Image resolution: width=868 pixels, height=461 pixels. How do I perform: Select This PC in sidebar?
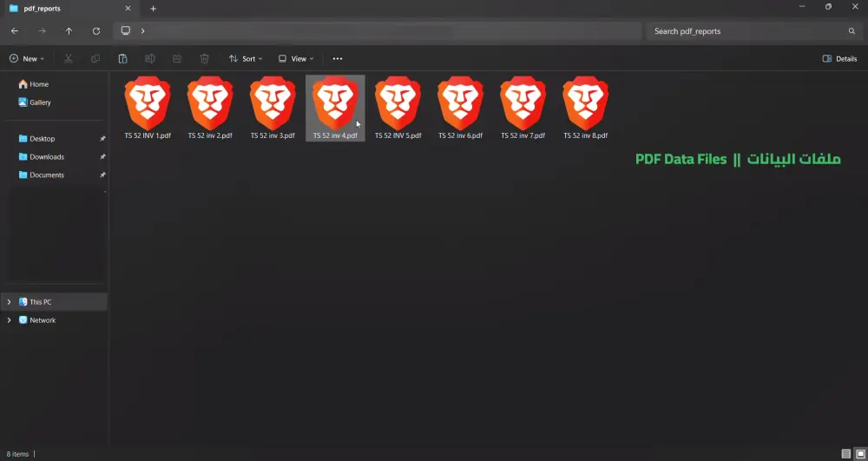54,302
